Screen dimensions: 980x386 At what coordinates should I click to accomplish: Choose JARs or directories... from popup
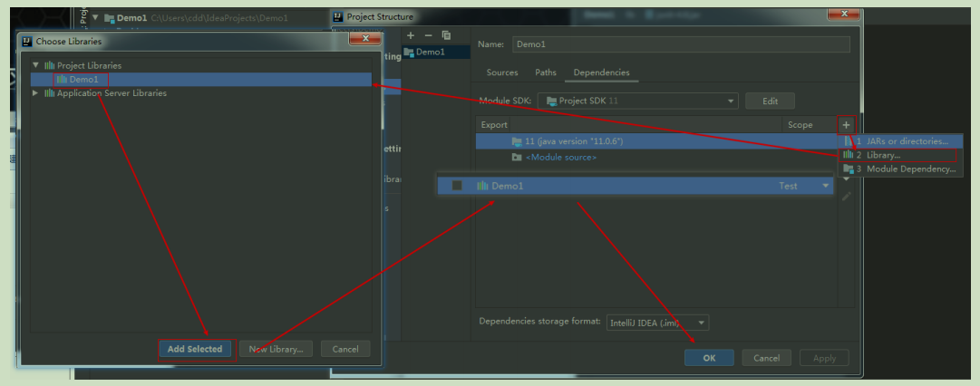900,141
